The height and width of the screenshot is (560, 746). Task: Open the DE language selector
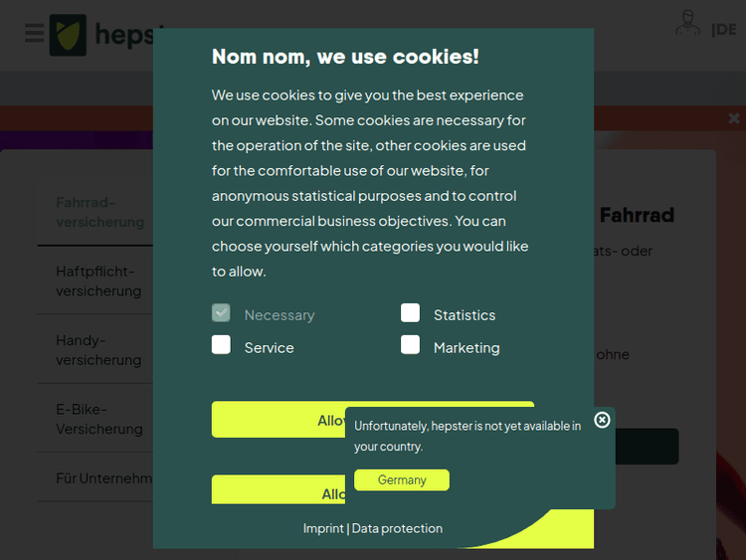point(724,29)
